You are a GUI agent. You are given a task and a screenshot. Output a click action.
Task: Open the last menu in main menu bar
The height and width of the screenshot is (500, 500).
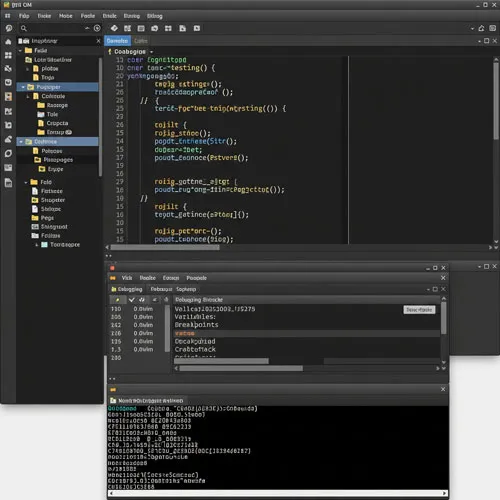coord(155,16)
